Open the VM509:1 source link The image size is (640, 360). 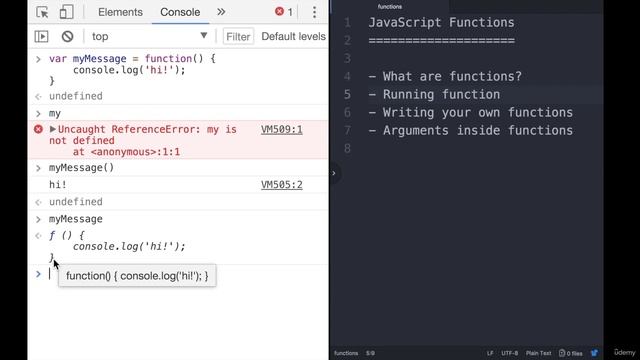(x=282, y=129)
